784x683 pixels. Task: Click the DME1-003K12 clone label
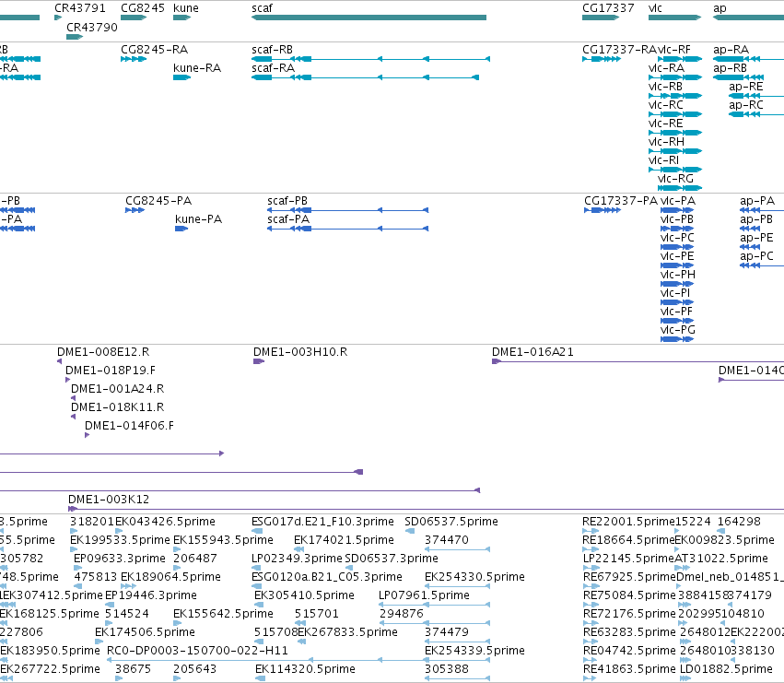pos(109,500)
